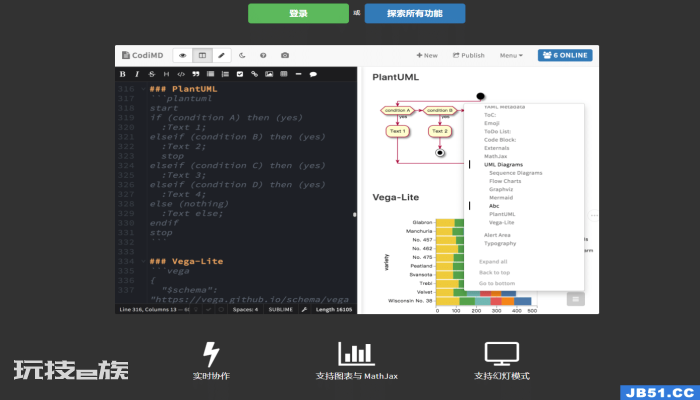Click the Bold formatting icon
This screenshot has width=700, height=400.
pos(123,74)
